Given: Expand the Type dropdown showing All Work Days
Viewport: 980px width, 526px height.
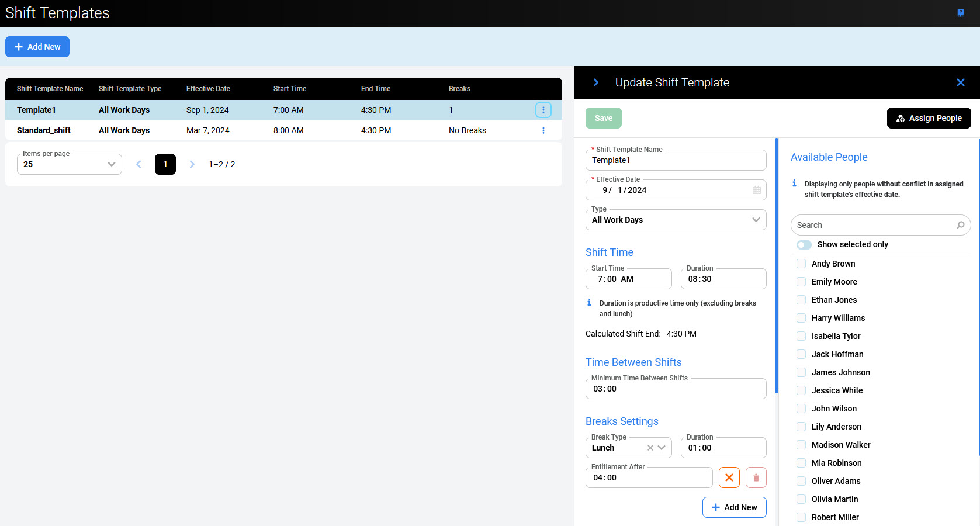Looking at the screenshot, I should [756, 220].
